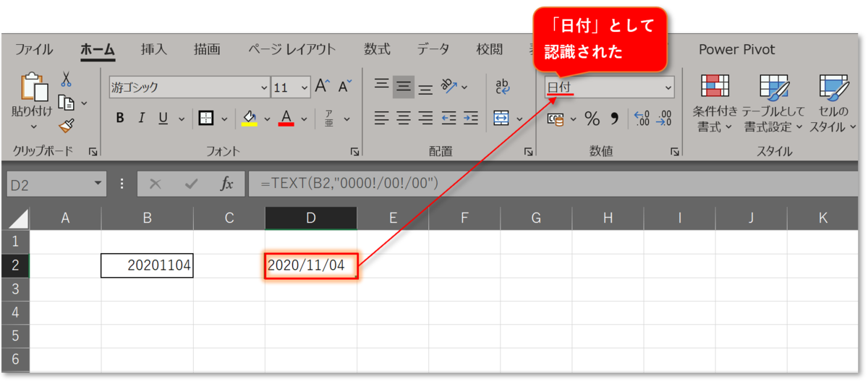Switch to the Formulas (数式) tab
Viewport: 868px width, 384px height.
(377, 49)
